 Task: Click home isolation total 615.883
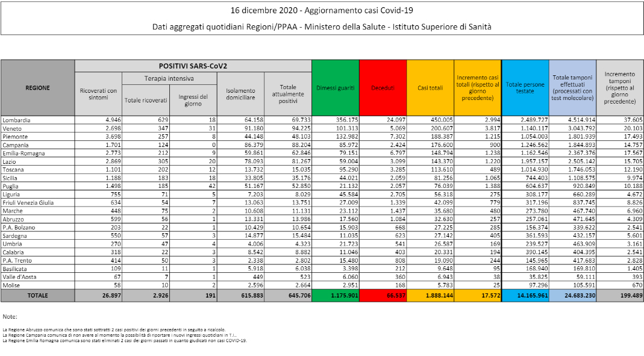point(240,295)
